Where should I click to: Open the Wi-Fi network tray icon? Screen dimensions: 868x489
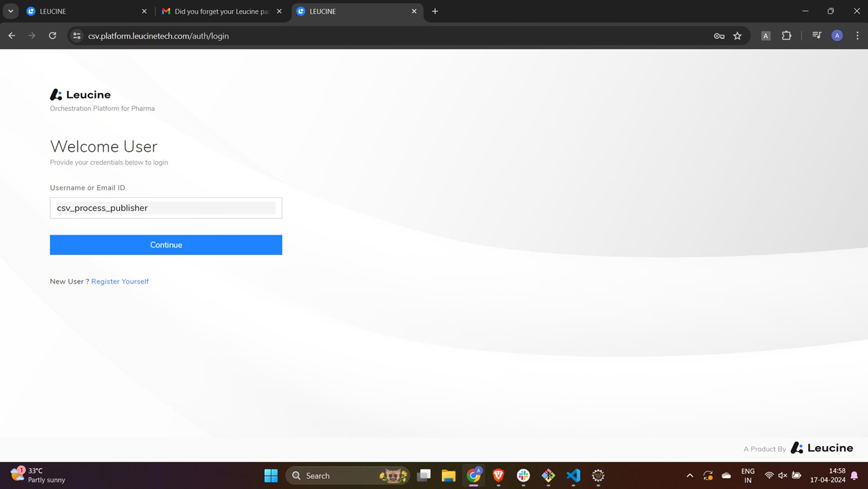(x=769, y=475)
